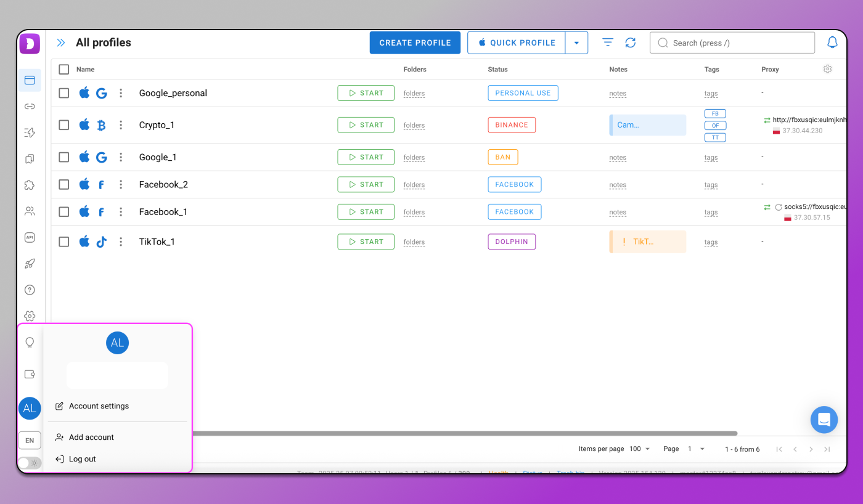Viewport: 863px width, 504px height.
Task: Open the PERSONAL USE status selector
Action: pos(523,93)
